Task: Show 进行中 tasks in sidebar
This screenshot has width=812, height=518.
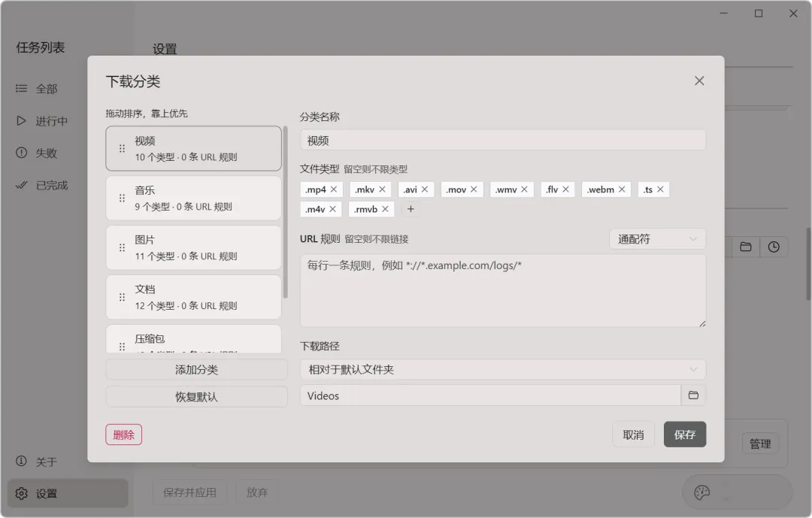Action: tap(68, 121)
